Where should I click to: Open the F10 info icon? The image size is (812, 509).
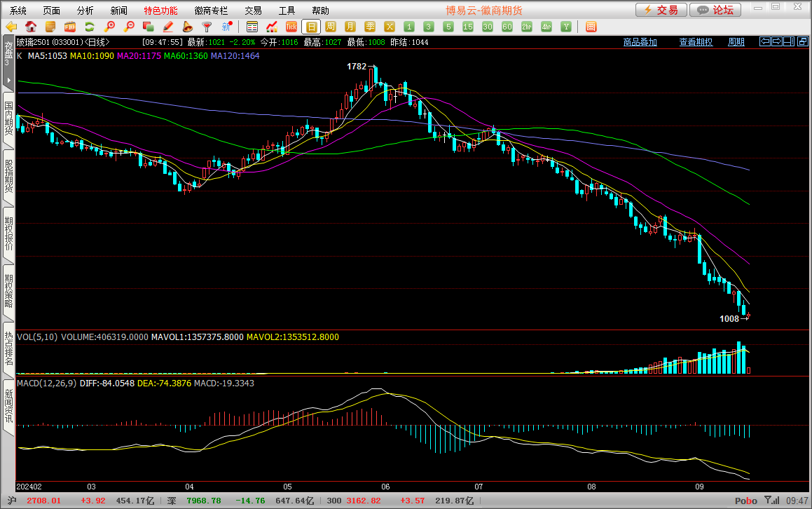coord(70,27)
